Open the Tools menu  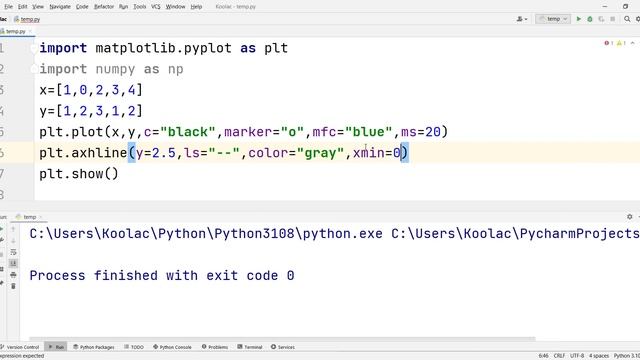coord(140,7)
